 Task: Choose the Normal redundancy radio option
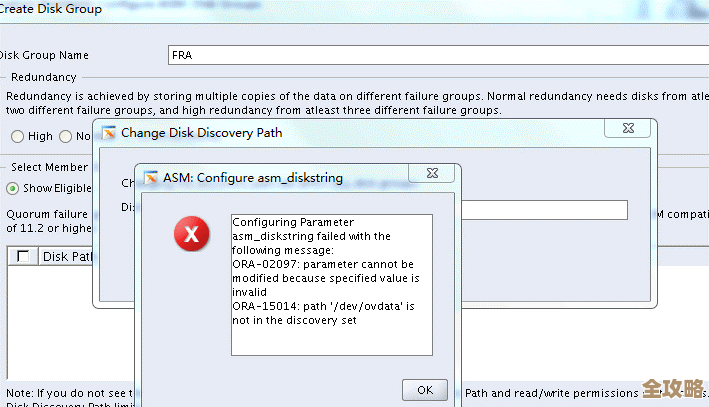coord(66,136)
